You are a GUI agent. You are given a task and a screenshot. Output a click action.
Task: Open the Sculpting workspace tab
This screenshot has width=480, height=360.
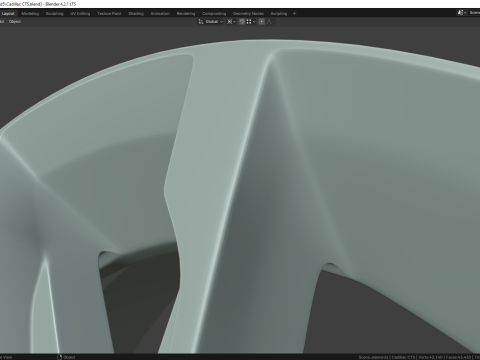(x=54, y=14)
